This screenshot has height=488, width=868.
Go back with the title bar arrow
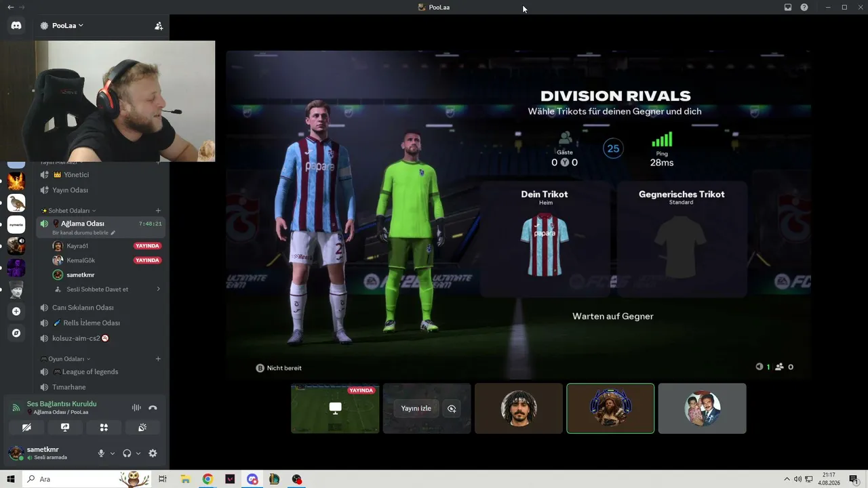point(9,7)
